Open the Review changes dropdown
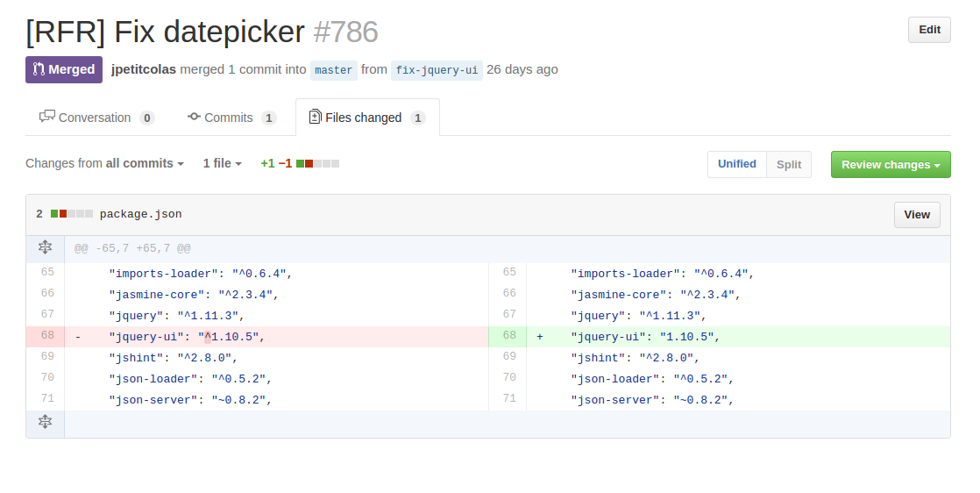 [x=891, y=165]
